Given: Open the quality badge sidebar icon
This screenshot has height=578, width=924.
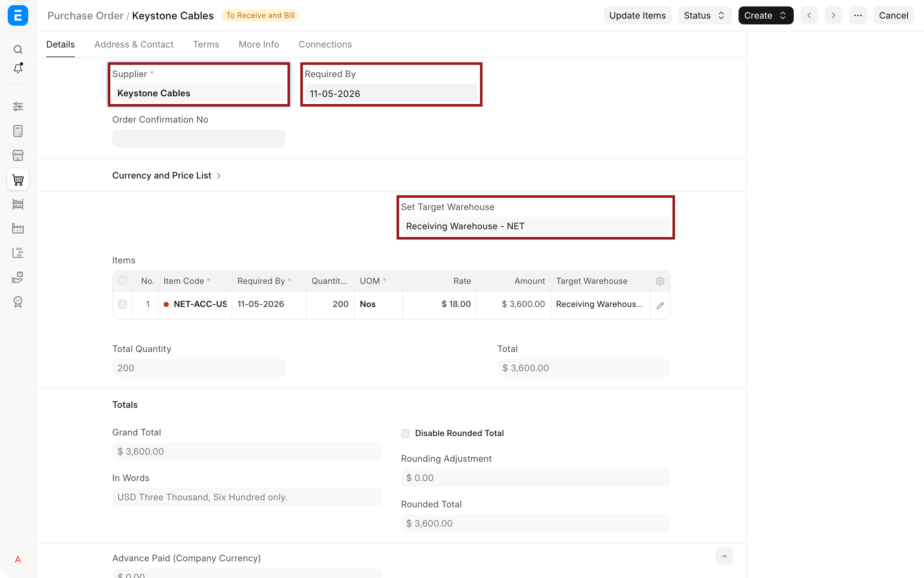Looking at the screenshot, I should pyautogui.click(x=18, y=302).
